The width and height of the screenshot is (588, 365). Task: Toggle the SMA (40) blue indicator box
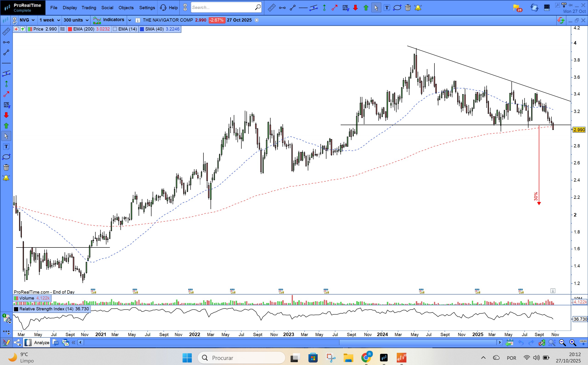142,29
